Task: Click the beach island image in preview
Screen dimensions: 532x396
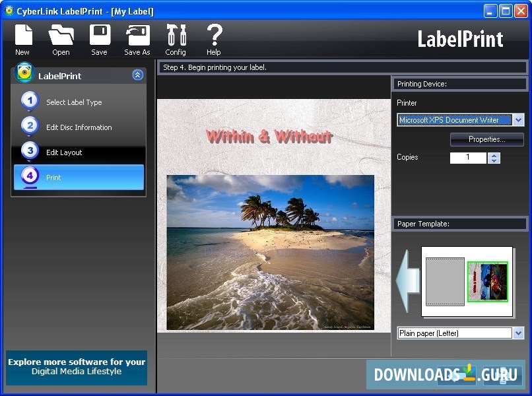Action: tap(271, 253)
